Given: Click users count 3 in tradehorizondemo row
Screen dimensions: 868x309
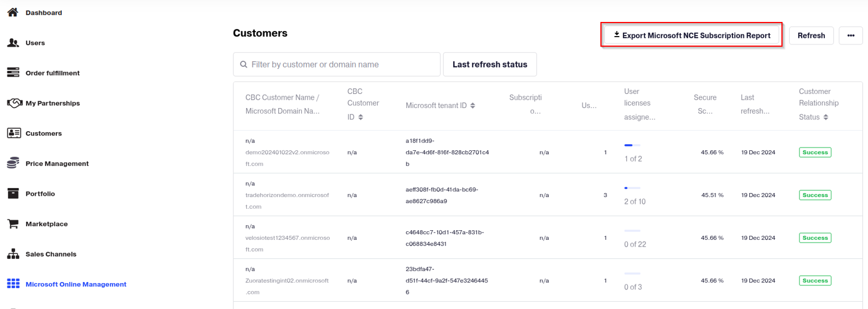Looking at the screenshot, I should tap(605, 195).
